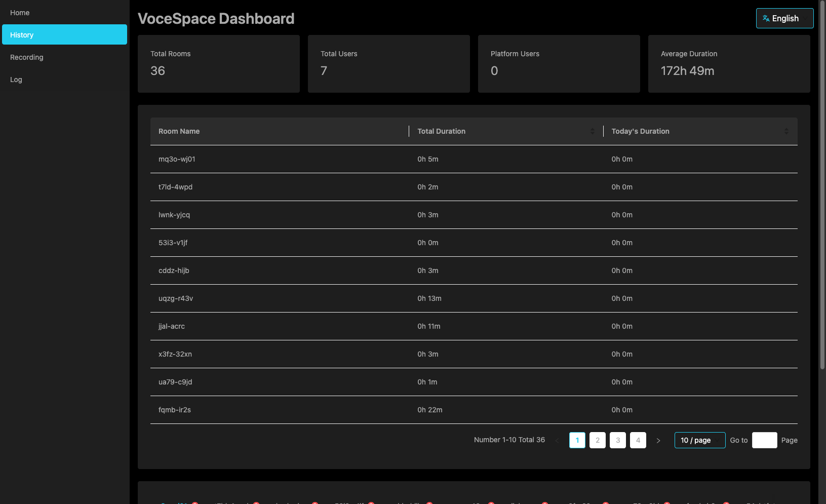This screenshot has width=826, height=504.
Task: Jump to page 3 in pagination
Action: (x=618, y=440)
